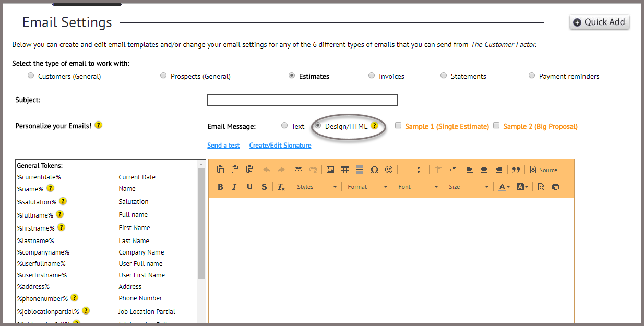Select the %address% token
This screenshot has height=326, width=644.
pos(33,287)
